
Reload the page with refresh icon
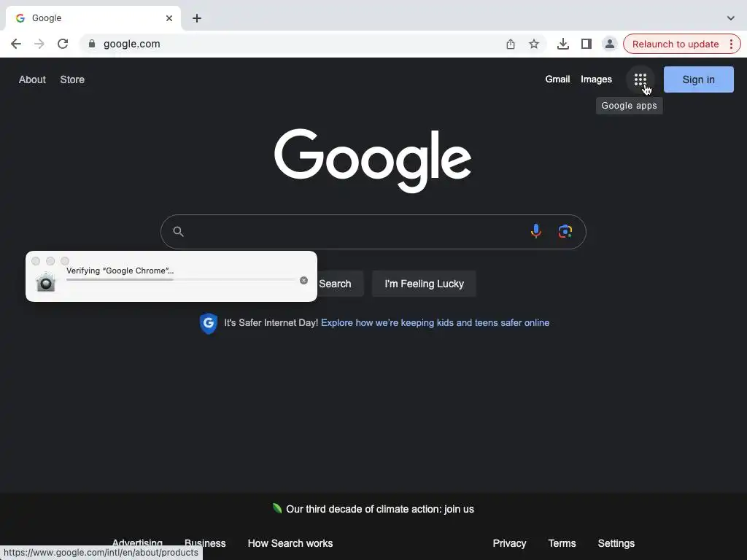[63, 44]
